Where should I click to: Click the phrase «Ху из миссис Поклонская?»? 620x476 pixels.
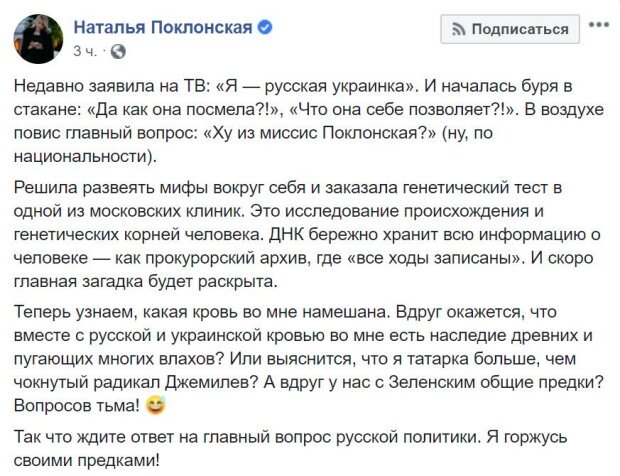coord(318,133)
